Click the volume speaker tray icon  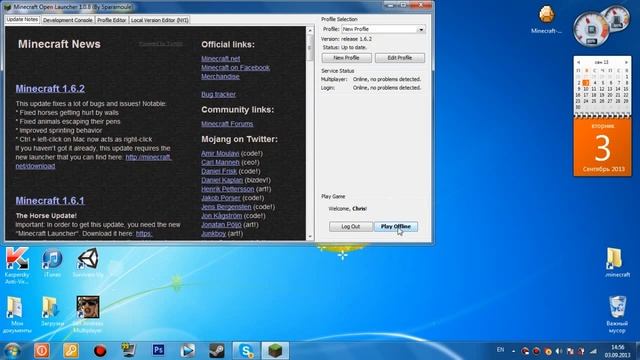point(559,351)
